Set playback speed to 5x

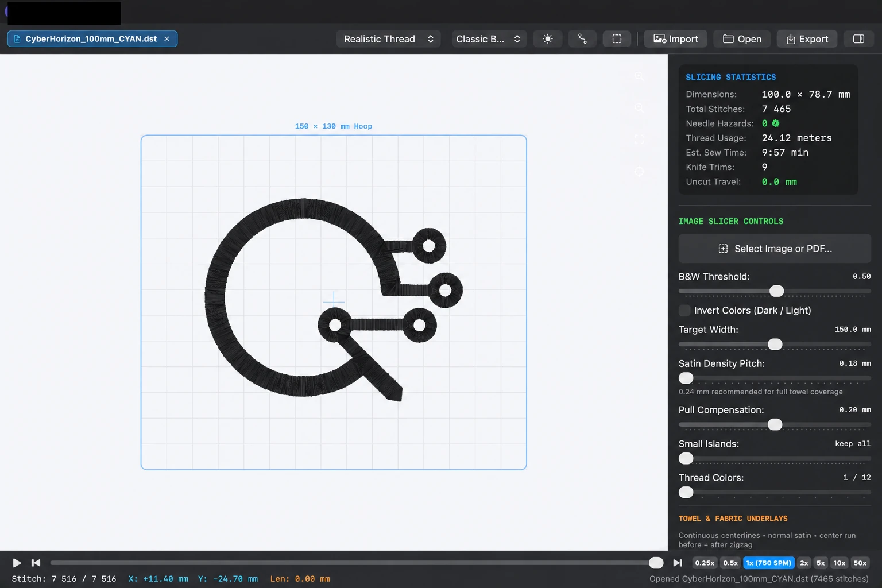(821, 563)
